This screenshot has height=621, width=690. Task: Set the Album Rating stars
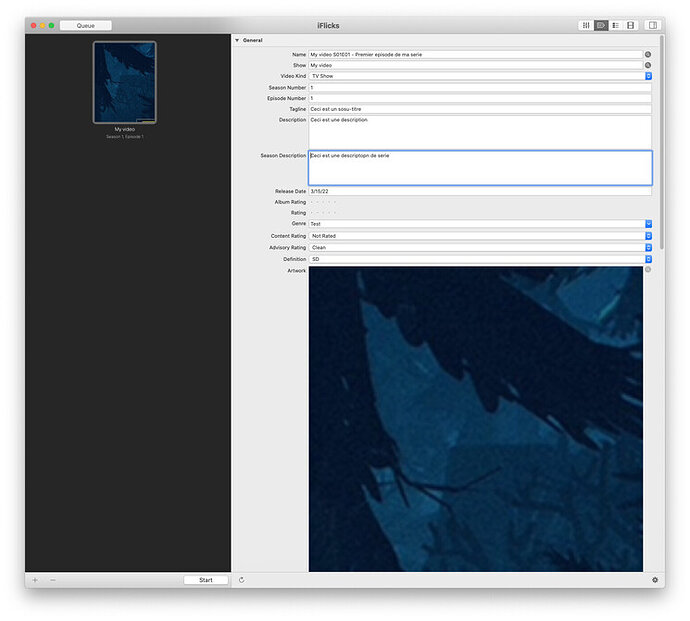click(x=323, y=202)
